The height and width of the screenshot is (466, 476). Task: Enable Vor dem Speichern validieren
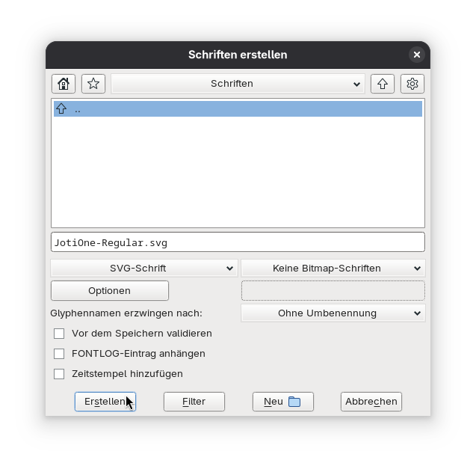coord(59,334)
